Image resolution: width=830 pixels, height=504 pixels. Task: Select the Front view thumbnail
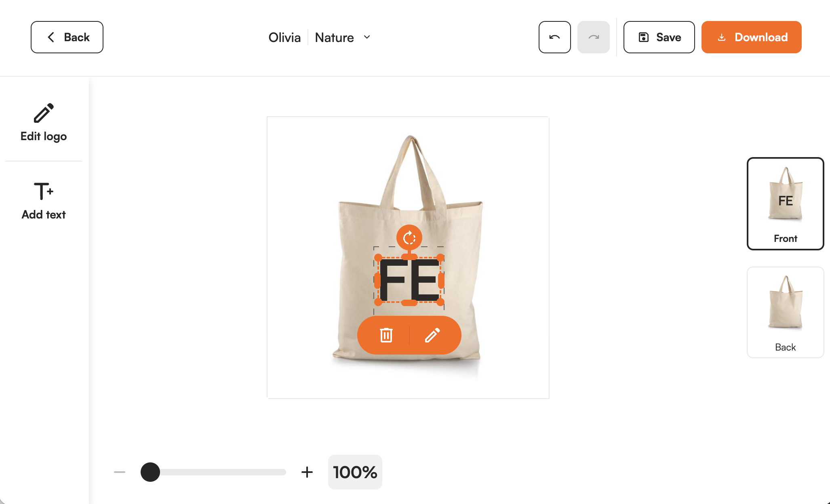(785, 204)
